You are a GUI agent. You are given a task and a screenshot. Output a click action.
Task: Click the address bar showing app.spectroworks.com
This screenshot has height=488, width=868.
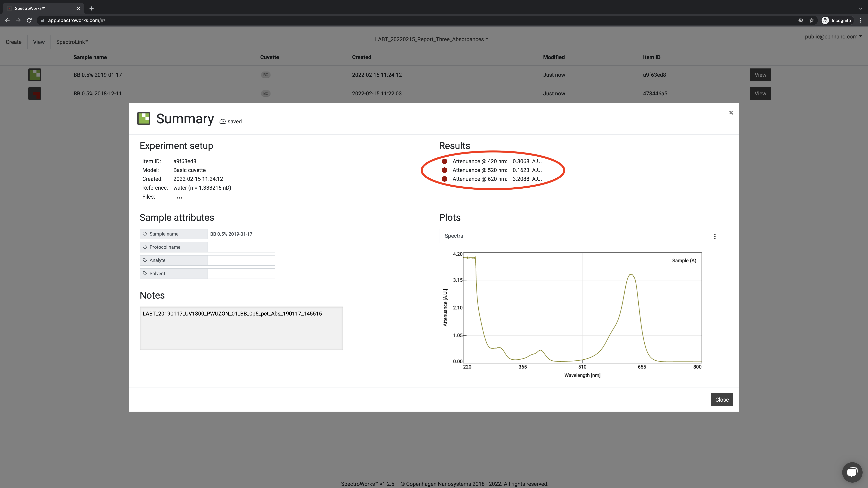[76, 21]
